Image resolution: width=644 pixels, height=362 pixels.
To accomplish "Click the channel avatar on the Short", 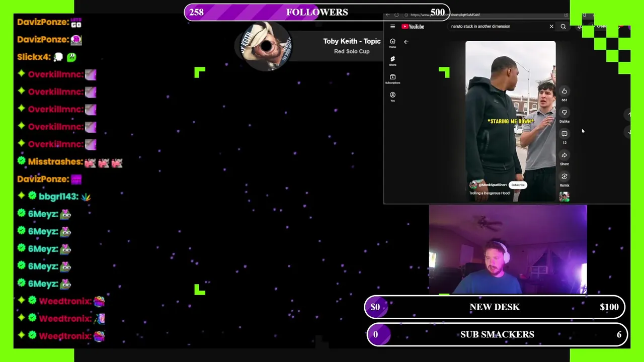I will click(473, 185).
